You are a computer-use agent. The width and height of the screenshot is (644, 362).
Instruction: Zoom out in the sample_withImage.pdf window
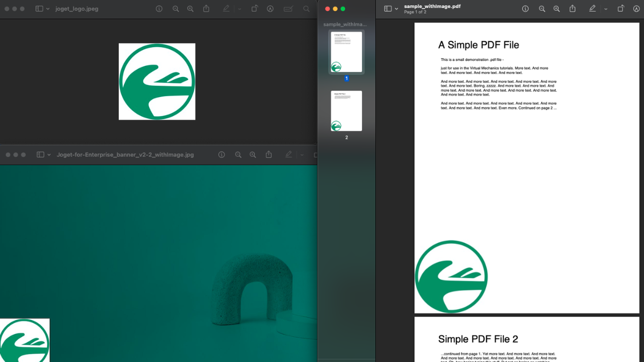click(x=542, y=9)
